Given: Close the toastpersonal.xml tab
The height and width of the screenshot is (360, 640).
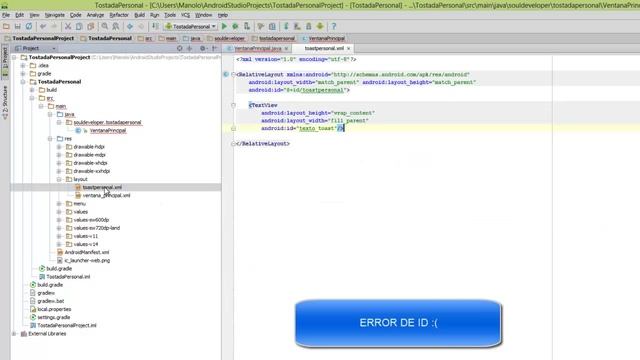Looking at the screenshot, I should pos(349,49).
